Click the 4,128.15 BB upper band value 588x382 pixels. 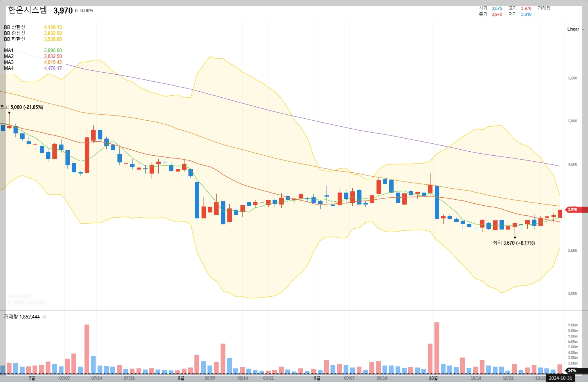click(53, 27)
